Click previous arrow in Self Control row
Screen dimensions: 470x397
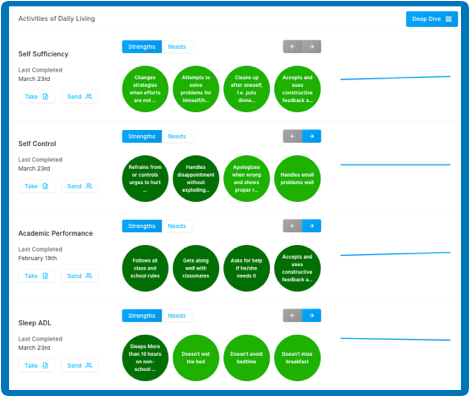tap(293, 136)
